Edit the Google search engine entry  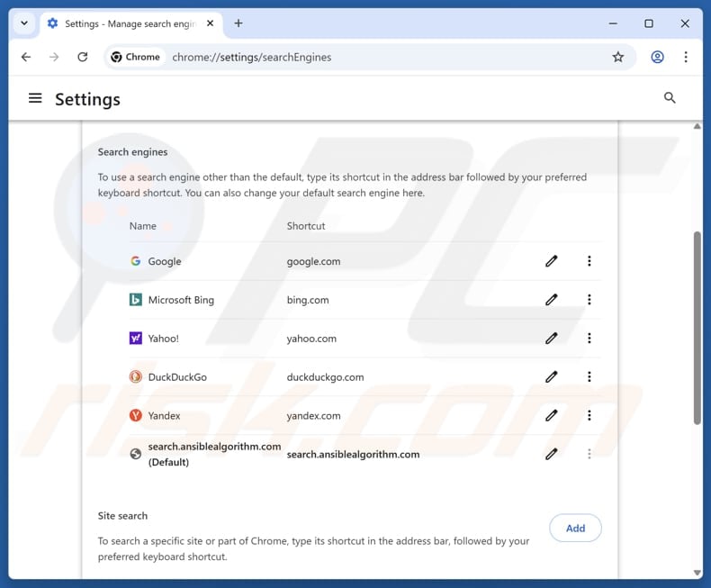pyautogui.click(x=551, y=261)
